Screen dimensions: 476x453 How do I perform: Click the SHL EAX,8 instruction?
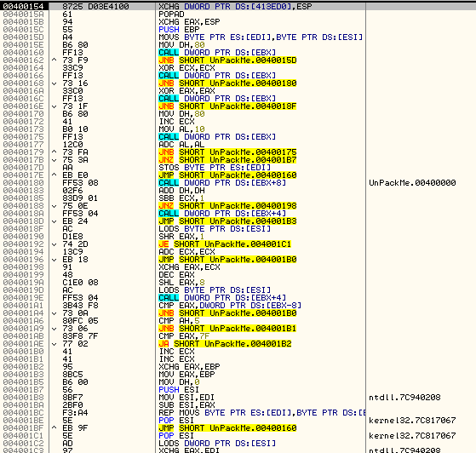click(x=181, y=283)
